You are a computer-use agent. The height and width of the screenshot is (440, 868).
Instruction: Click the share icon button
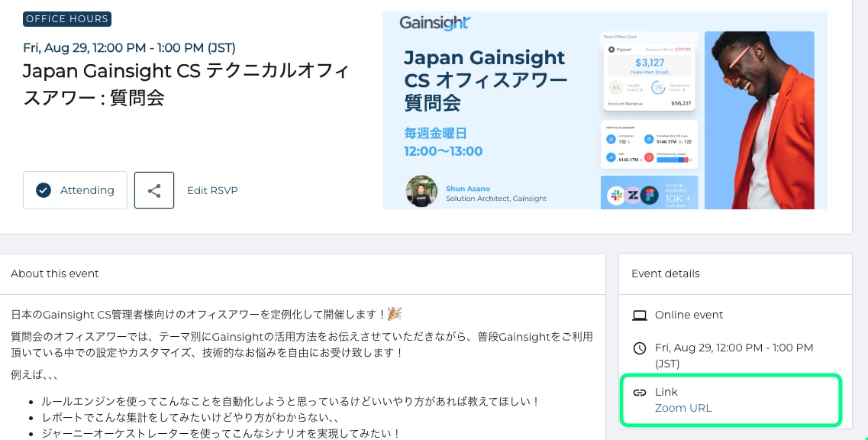[154, 190]
